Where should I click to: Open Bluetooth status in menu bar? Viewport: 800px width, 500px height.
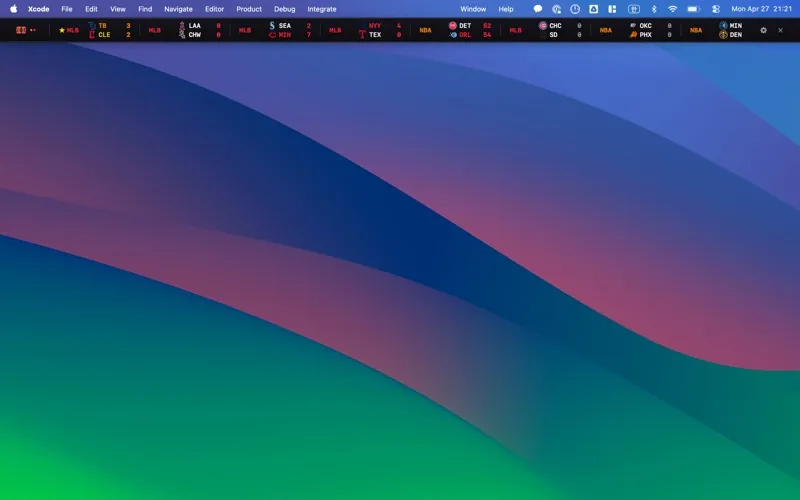click(654, 9)
